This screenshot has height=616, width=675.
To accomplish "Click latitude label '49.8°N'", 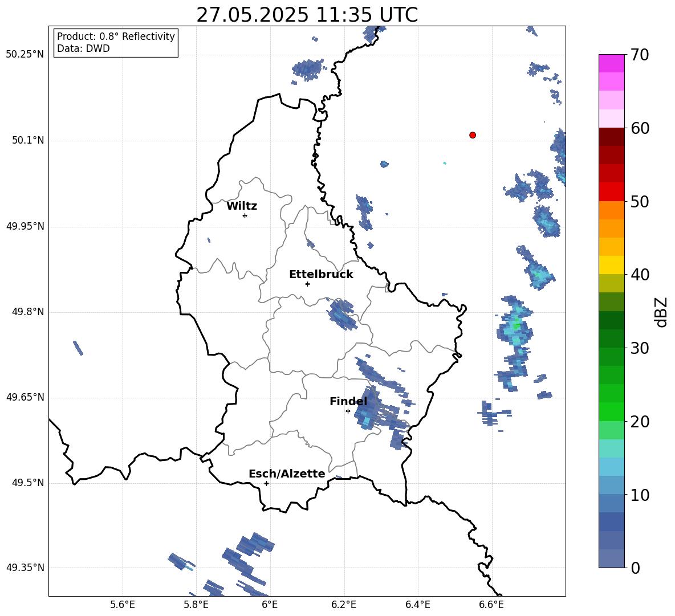I will click(x=28, y=312).
